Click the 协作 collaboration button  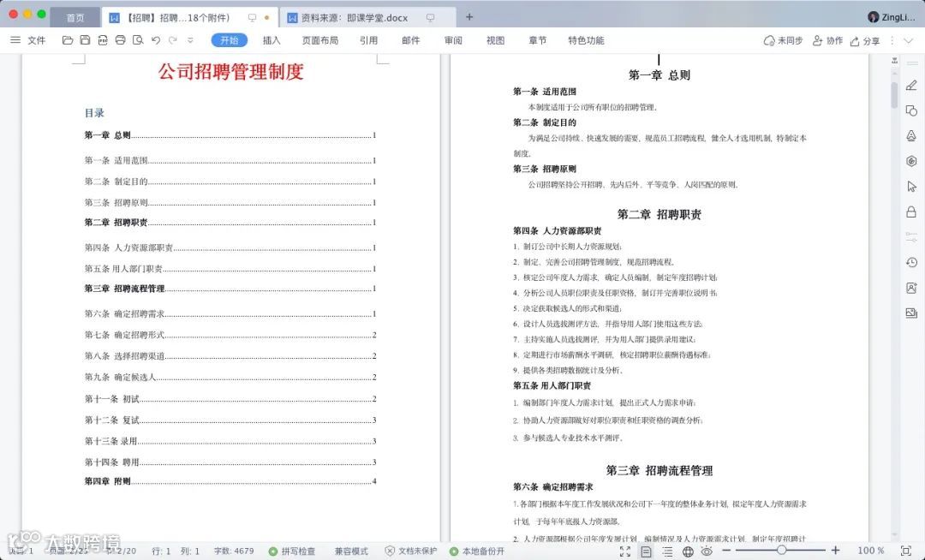pyautogui.click(x=827, y=41)
